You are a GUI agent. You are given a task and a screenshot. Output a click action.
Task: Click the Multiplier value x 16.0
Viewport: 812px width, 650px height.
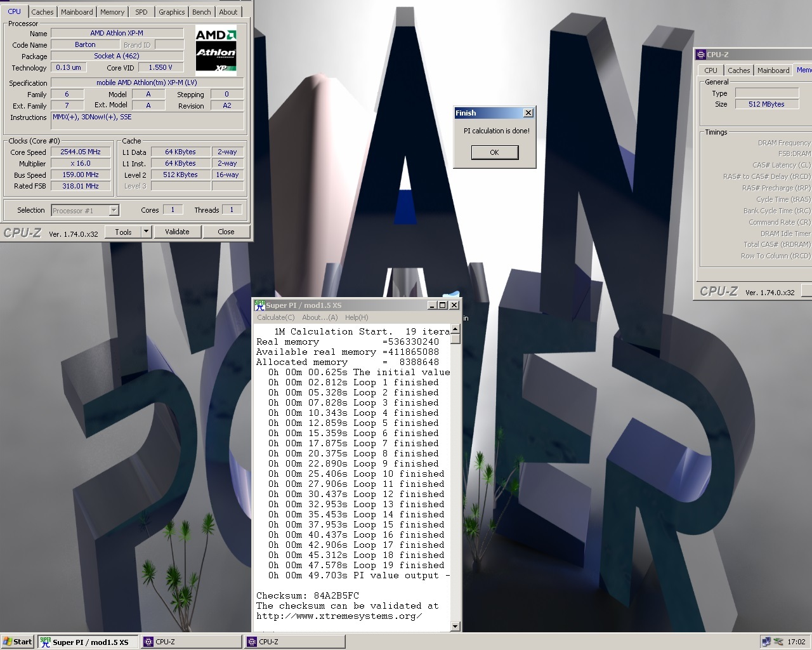pyautogui.click(x=81, y=164)
